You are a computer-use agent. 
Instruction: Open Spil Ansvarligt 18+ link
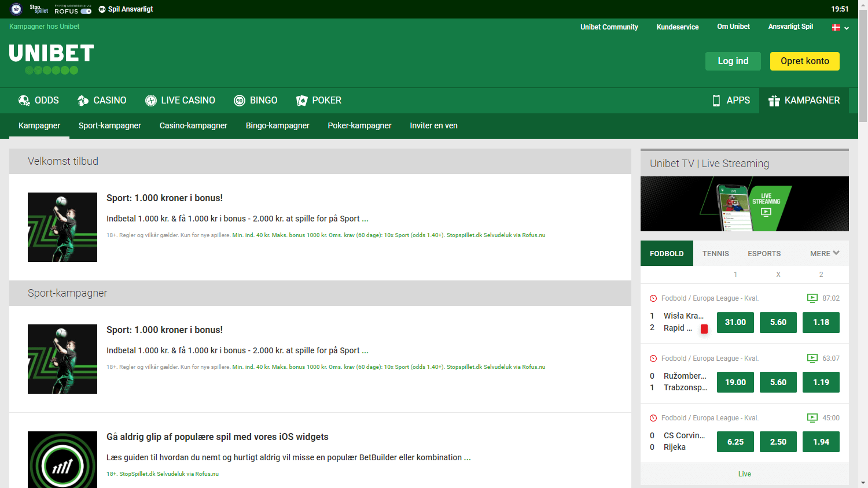tap(126, 9)
